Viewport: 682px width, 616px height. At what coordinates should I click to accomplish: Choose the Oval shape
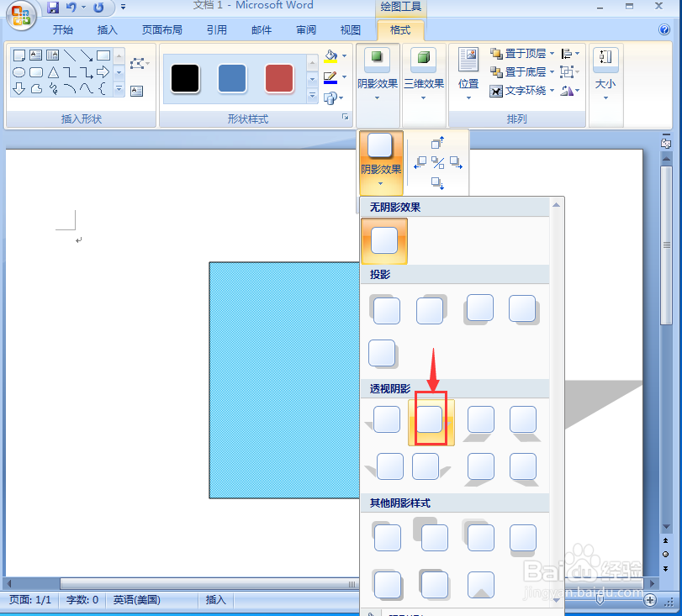coord(19,72)
